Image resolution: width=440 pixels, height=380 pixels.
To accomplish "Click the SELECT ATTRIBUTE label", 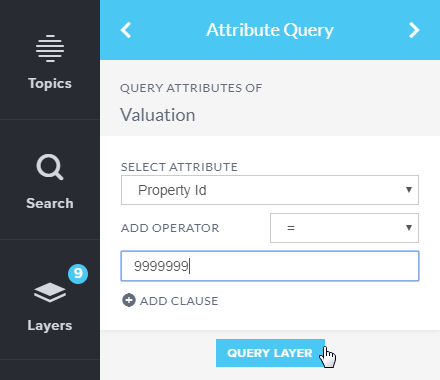I will click(x=179, y=167).
